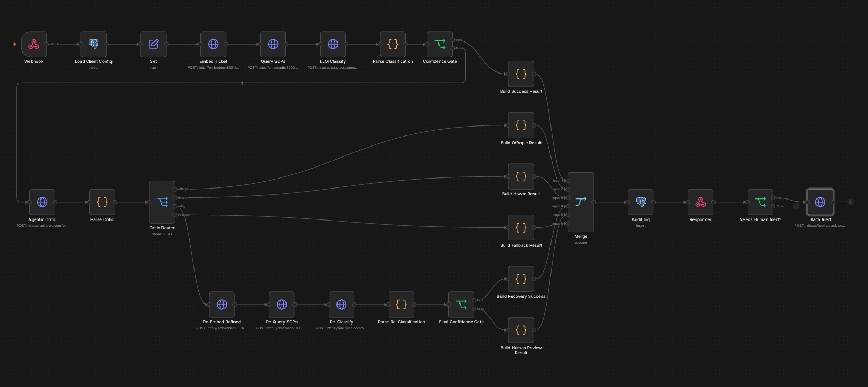This screenshot has width=868, height=387.
Task: Open the Embed Ticket HTTP node
Action: click(213, 44)
